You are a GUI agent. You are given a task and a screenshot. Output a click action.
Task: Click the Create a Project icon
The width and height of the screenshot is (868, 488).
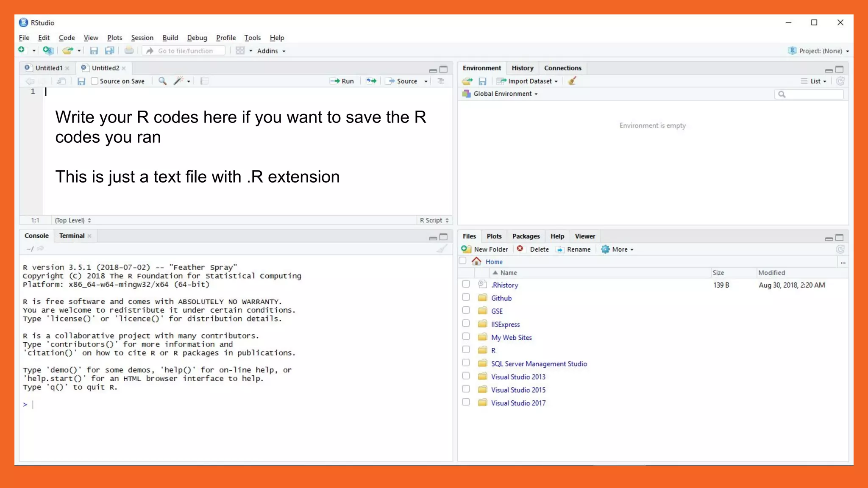pos(48,50)
